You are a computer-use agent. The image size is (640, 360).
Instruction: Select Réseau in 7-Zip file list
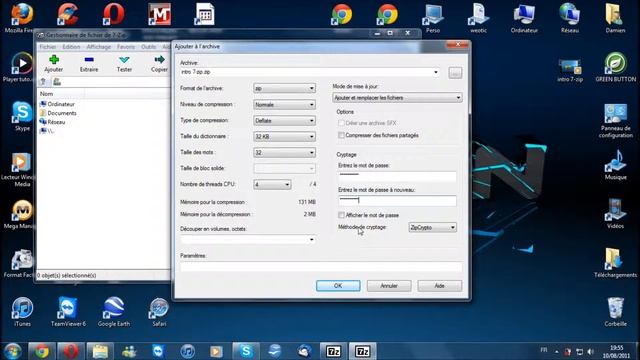click(x=52, y=122)
